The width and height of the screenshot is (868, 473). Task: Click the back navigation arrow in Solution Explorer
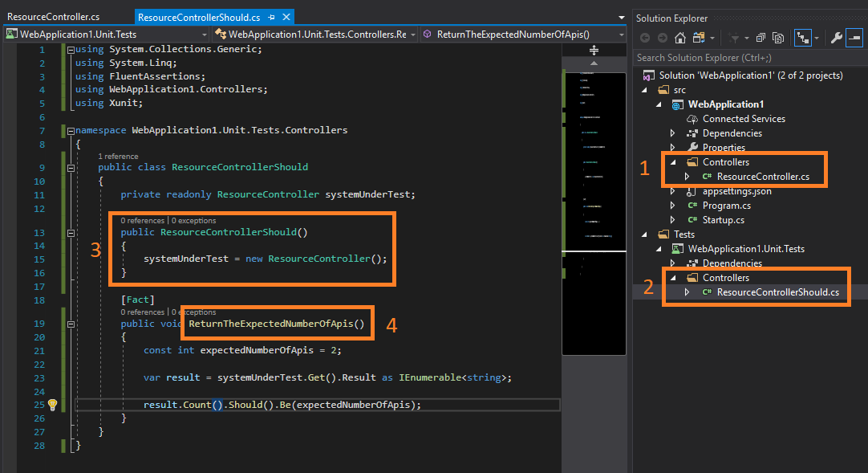coord(646,37)
